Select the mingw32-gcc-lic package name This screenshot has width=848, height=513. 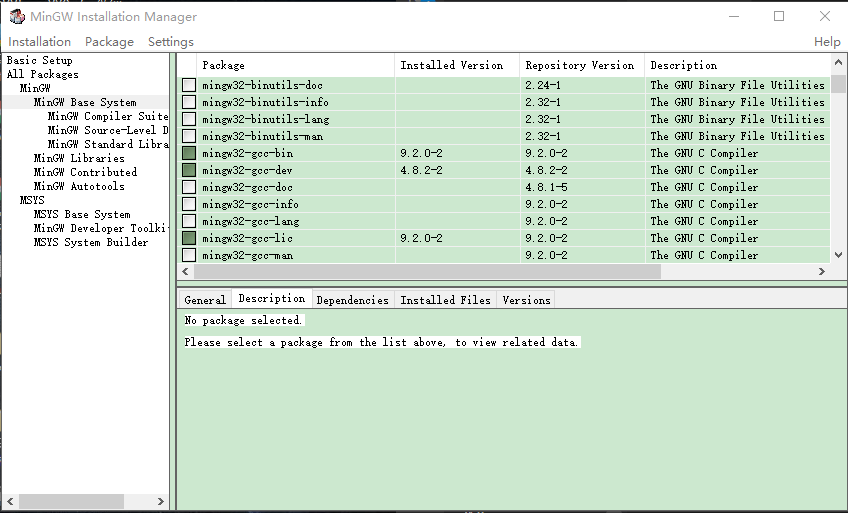[247, 238]
